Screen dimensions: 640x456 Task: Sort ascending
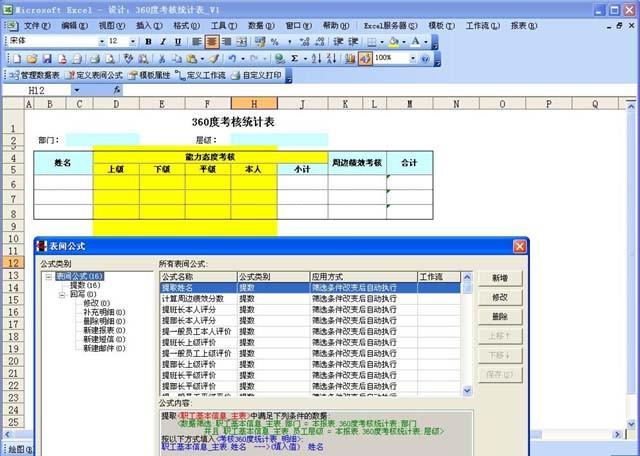coord(316,59)
